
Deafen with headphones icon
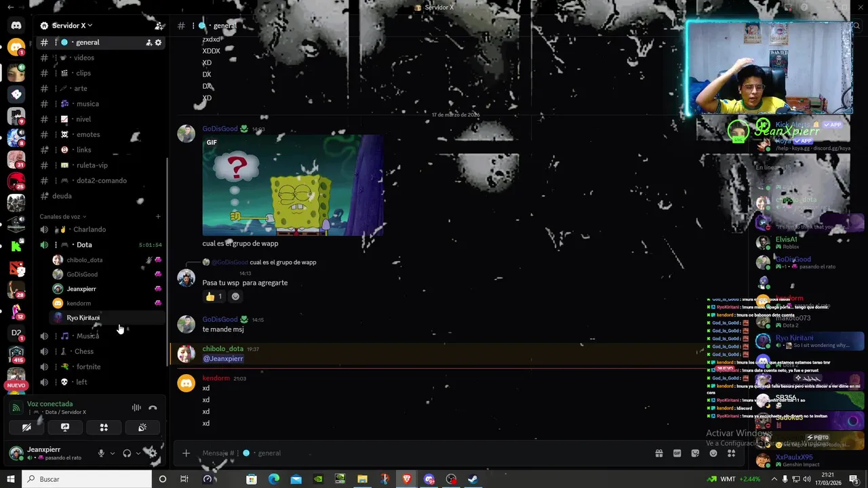127,453
